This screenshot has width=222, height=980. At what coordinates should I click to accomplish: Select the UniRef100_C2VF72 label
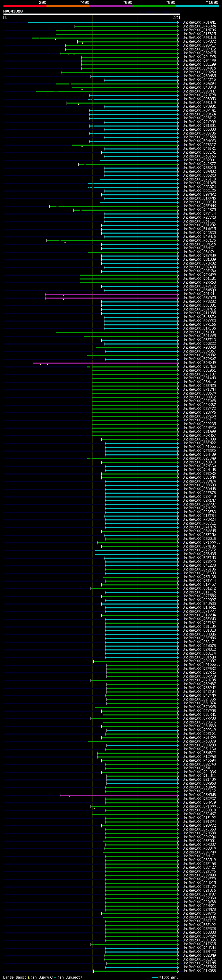click(x=199, y=408)
